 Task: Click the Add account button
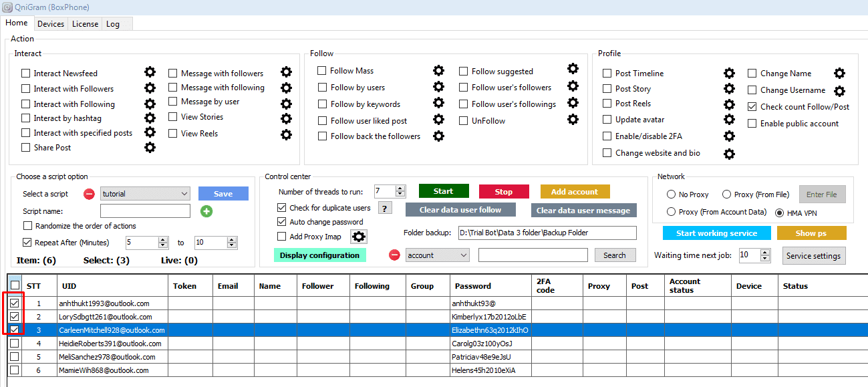(x=575, y=191)
